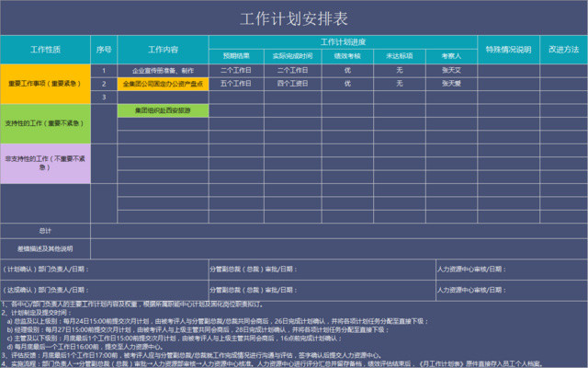
Task: Select the 考察人 sub-header
Action: point(451,56)
